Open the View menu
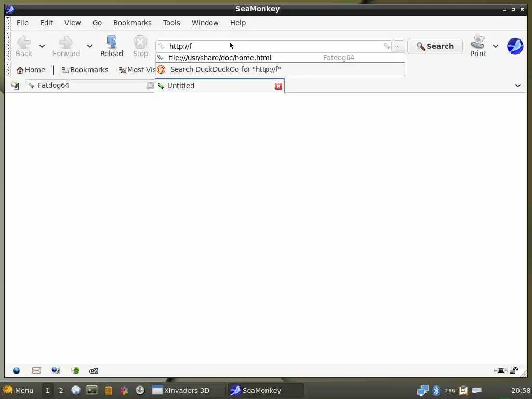The height and width of the screenshot is (399, 532). [73, 23]
